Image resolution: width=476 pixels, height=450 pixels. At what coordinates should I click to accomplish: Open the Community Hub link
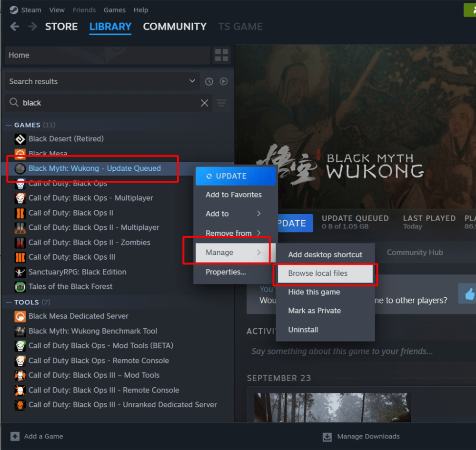pos(415,253)
